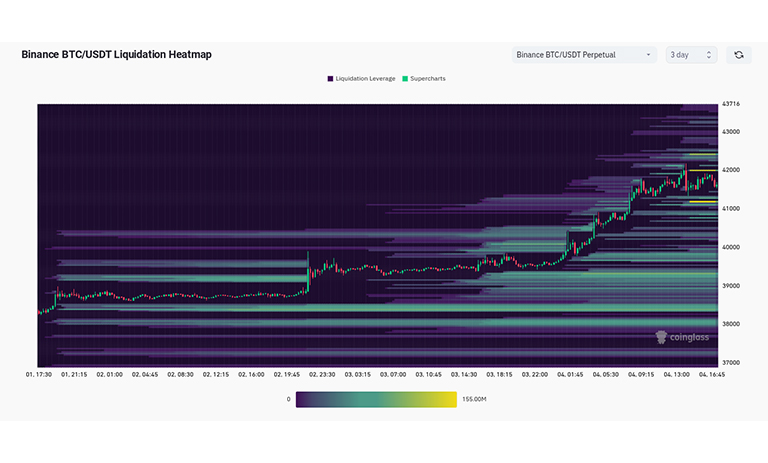Image resolution: width=768 pixels, height=463 pixels.
Task: Click the 37000 price axis label
Action: tap(731, 363)
